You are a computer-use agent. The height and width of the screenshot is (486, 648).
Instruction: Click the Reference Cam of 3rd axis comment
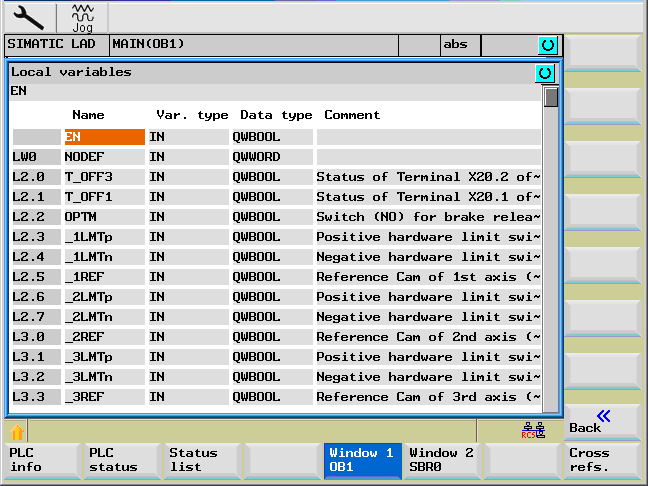point(429,397)
